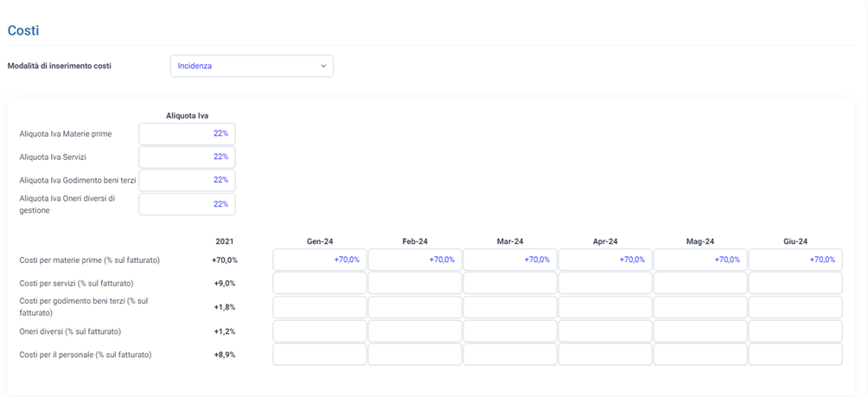Click Gen-24 Costi per servizi cell

click(x=320, y=283)
